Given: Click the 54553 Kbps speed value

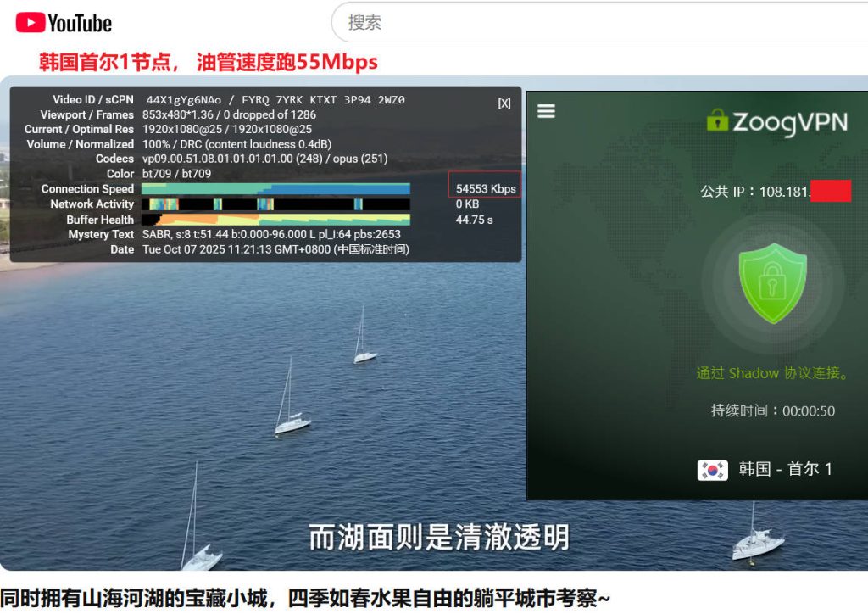Looking at the screenshot, I should [x=485, y=189].
